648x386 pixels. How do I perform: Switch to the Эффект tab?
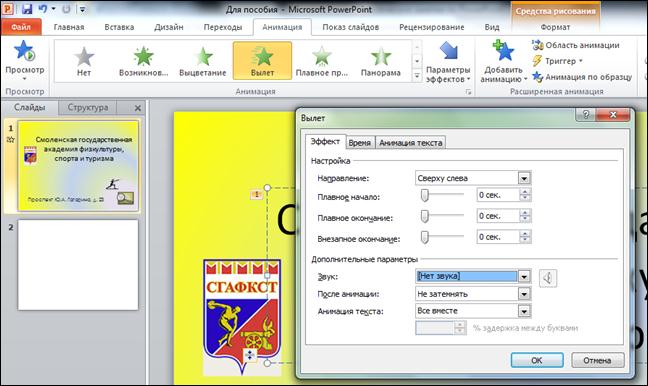(325, 142)
